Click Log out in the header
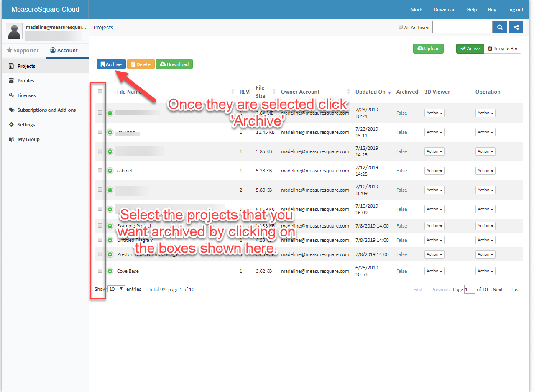Screen dimensions: 534x392 click(515, 10)
